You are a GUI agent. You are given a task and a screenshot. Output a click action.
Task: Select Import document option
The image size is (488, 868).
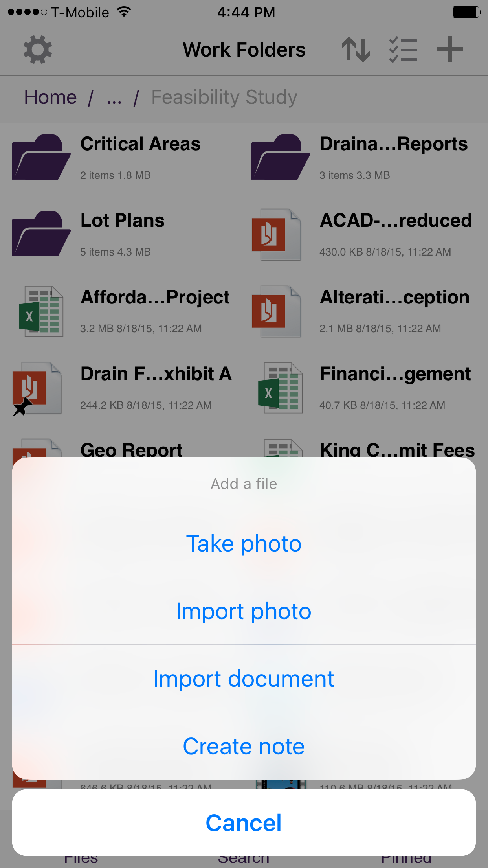(244, 679)
